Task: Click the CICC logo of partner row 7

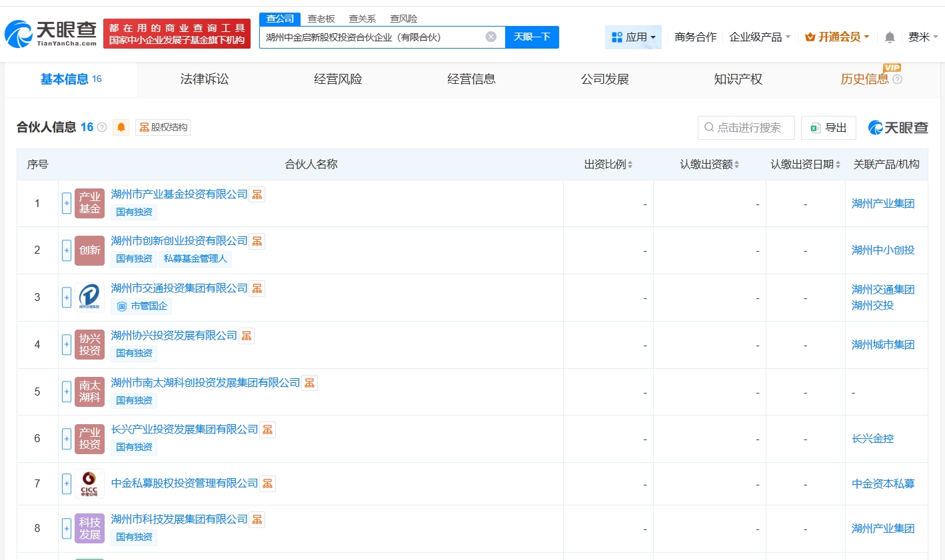Action: point(89,483)
